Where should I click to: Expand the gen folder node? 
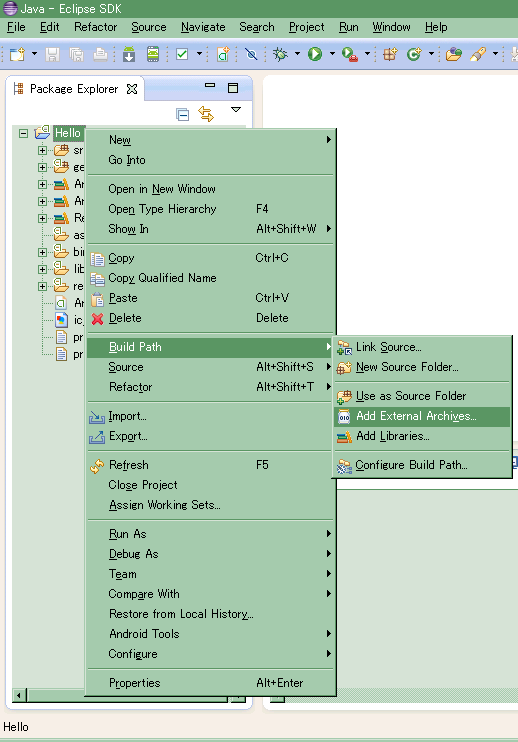point(43,168)
